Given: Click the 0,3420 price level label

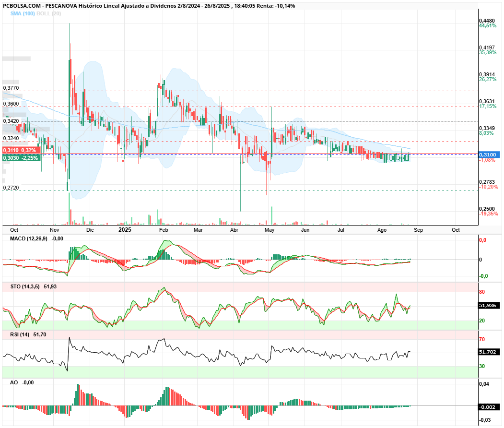Looking at the screenshot, I should click(x=11, y=121).
